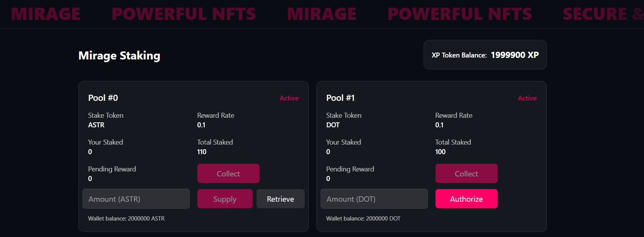Click Collect button in Pool #0
Image resolution: width=644 pixels, height=237 pixels.
[228, 173]
